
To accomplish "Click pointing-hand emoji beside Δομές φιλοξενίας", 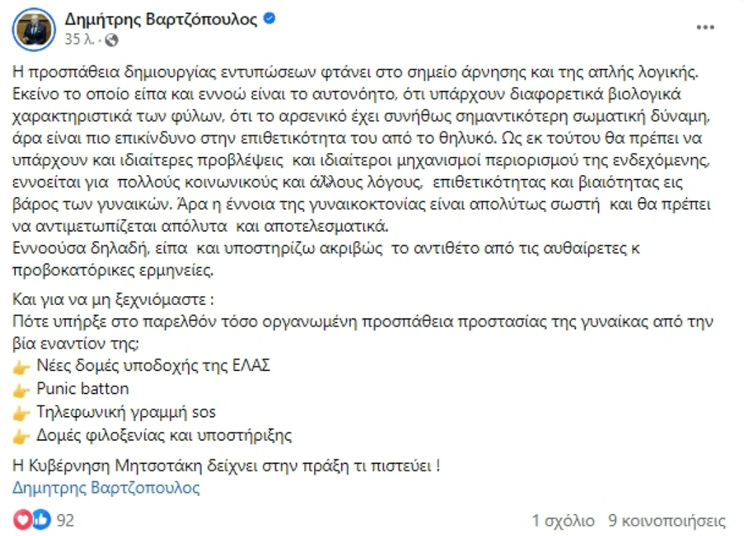I will click(22, 435).
